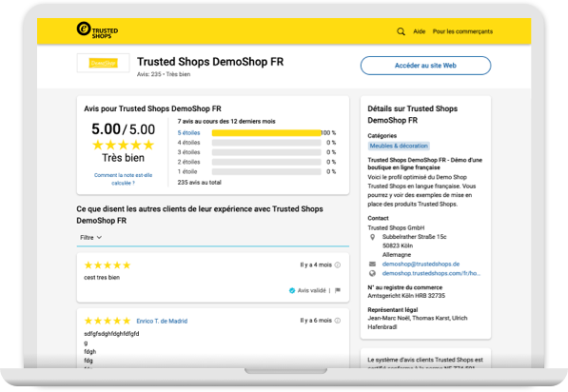This screenshot has width=568, height=392.
Task: Click '7 avis au cours des 12 derniers mois' text
Action: coord(226,122)
